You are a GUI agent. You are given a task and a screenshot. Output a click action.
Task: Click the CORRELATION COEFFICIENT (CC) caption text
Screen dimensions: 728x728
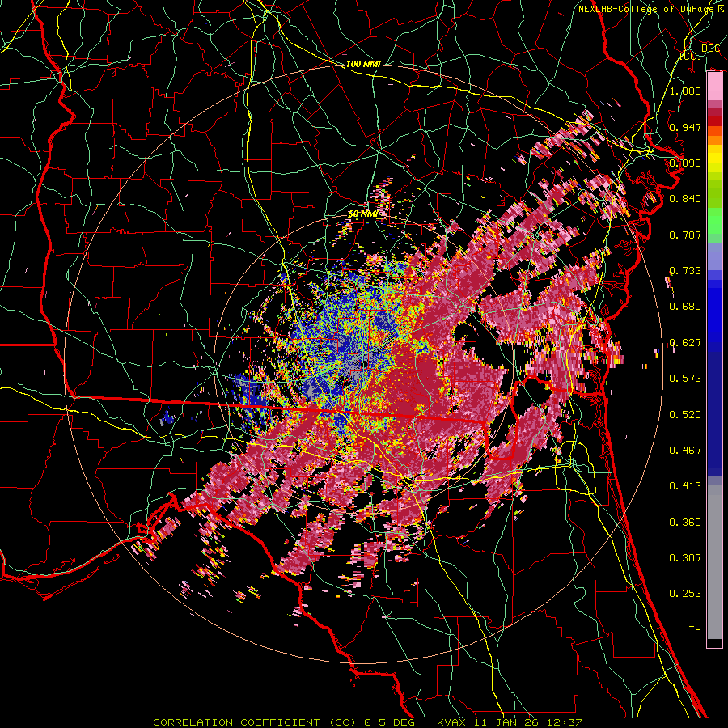coord(255,722)
